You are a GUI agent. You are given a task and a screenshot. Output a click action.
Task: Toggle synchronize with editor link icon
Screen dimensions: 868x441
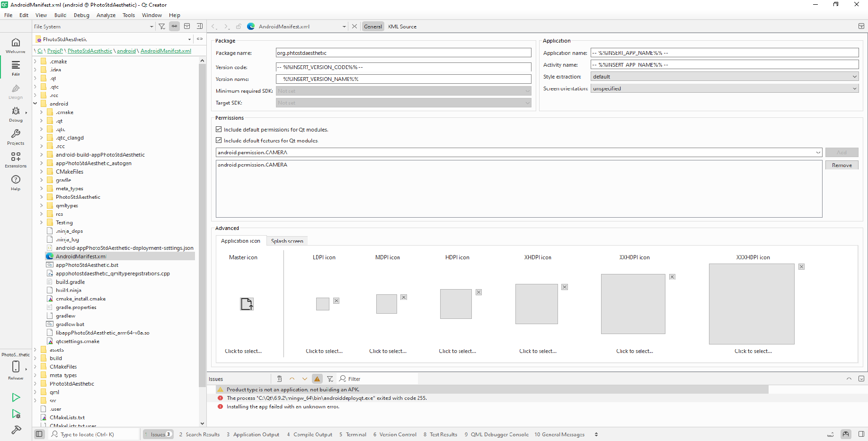(175, 26)
